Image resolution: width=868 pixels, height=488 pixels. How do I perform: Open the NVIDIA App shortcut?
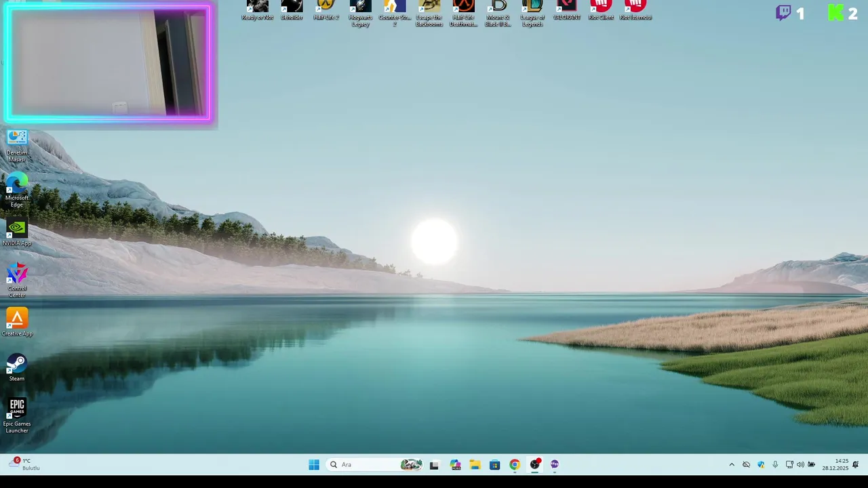point(17,232)
